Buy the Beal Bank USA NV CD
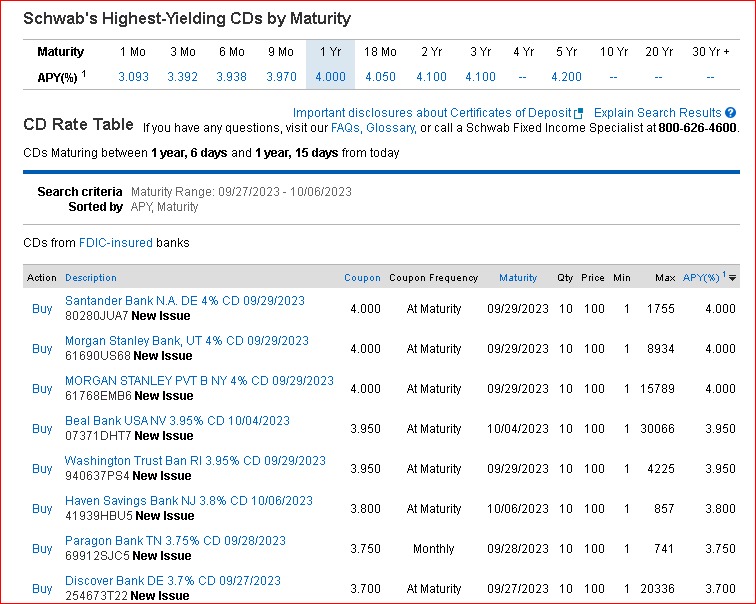 [x=42, y=429]
